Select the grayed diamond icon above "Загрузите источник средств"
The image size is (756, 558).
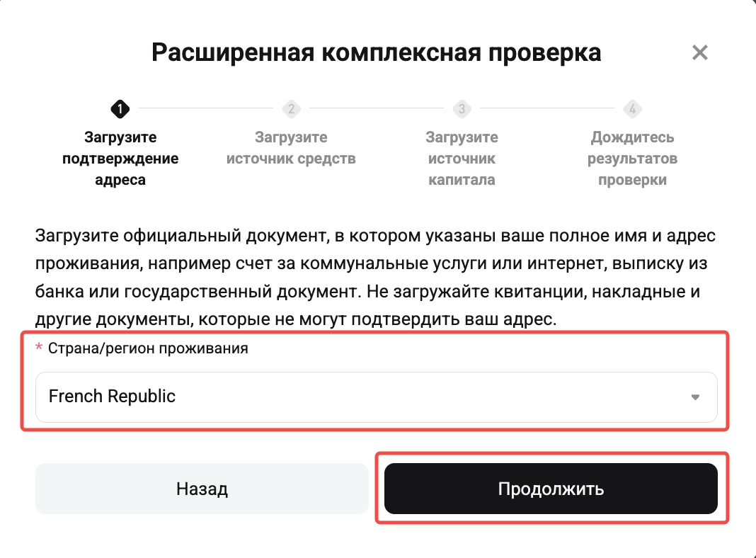(291, 109)
